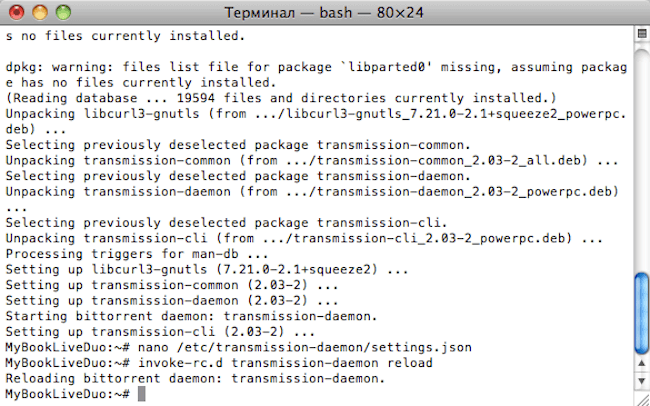The width and height of the screenshot is (650, 406).
Task: Click the 'Unpacking libcurl3-gnutls' output line
Action: (316, 121)
